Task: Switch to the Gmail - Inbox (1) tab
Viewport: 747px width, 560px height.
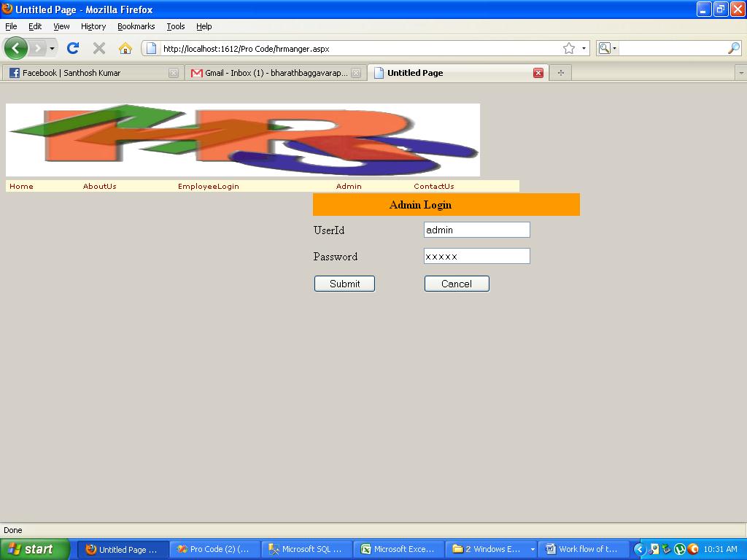Action: coord(275,73)
